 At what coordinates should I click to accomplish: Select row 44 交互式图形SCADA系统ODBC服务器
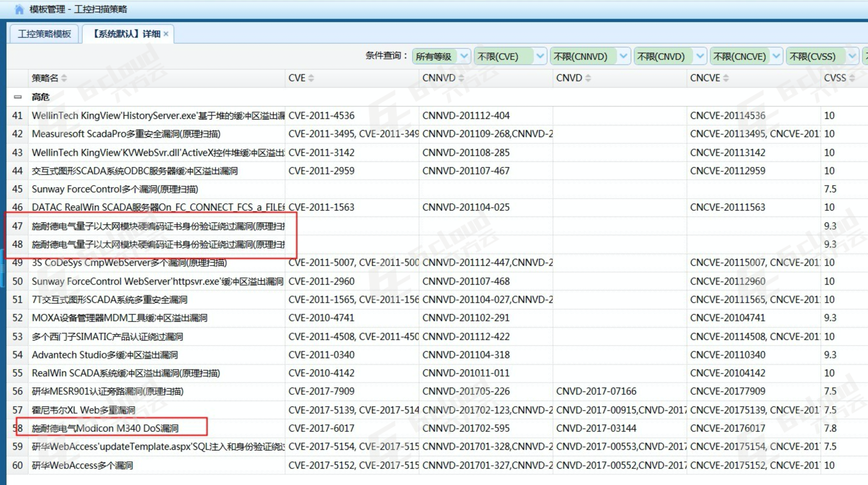437,171
